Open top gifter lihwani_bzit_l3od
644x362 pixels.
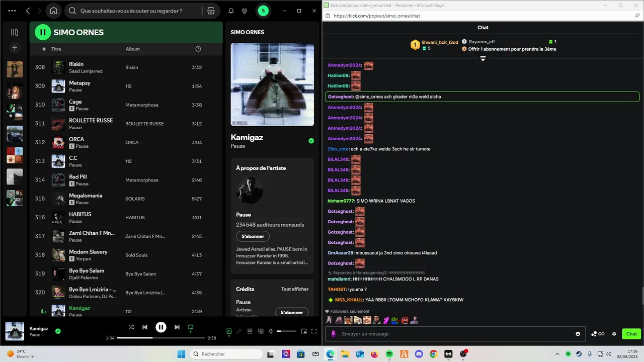point(440,42)
